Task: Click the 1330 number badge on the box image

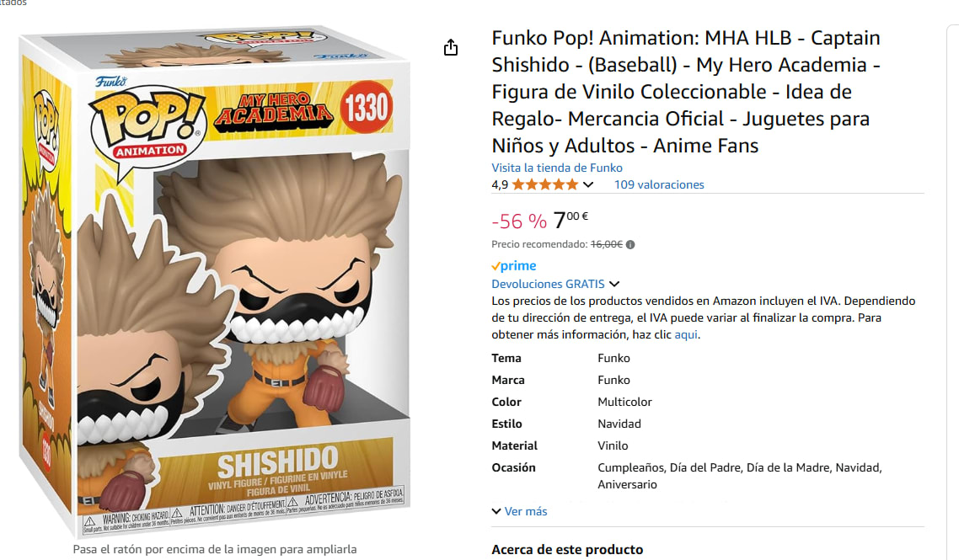Action: (x=366, y=108)
